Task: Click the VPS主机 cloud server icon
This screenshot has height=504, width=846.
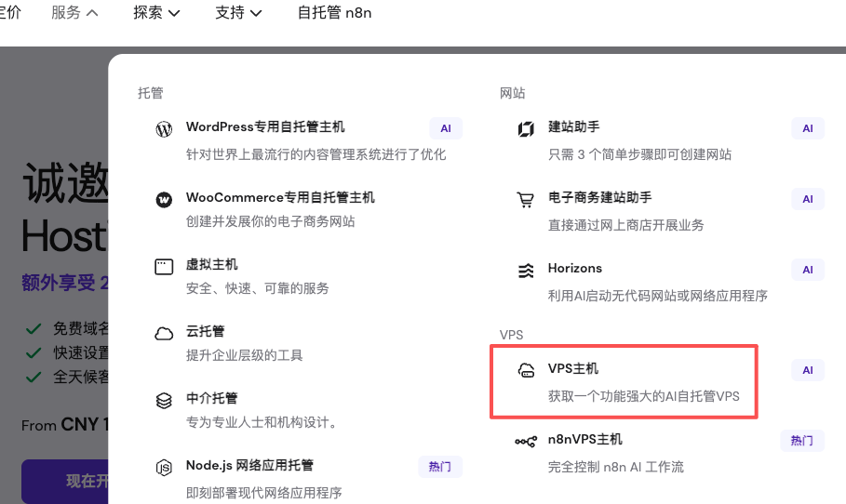Action: (x=526, y=370)
